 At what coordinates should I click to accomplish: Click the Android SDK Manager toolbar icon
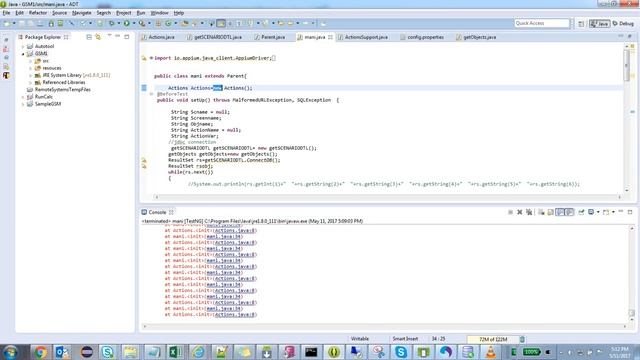click(x=51, y=23)
